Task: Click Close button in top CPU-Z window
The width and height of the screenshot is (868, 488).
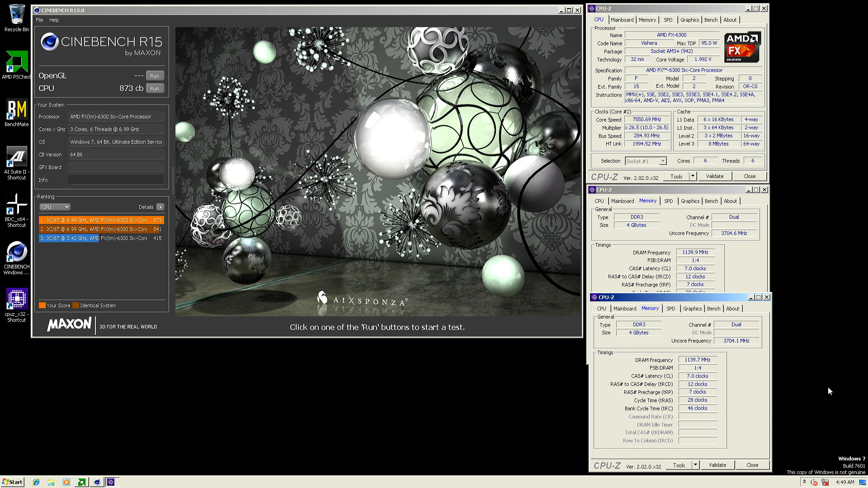Action: (750, 177)
